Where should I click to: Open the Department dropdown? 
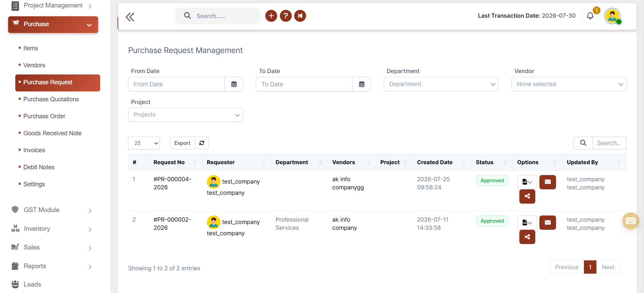441,84
